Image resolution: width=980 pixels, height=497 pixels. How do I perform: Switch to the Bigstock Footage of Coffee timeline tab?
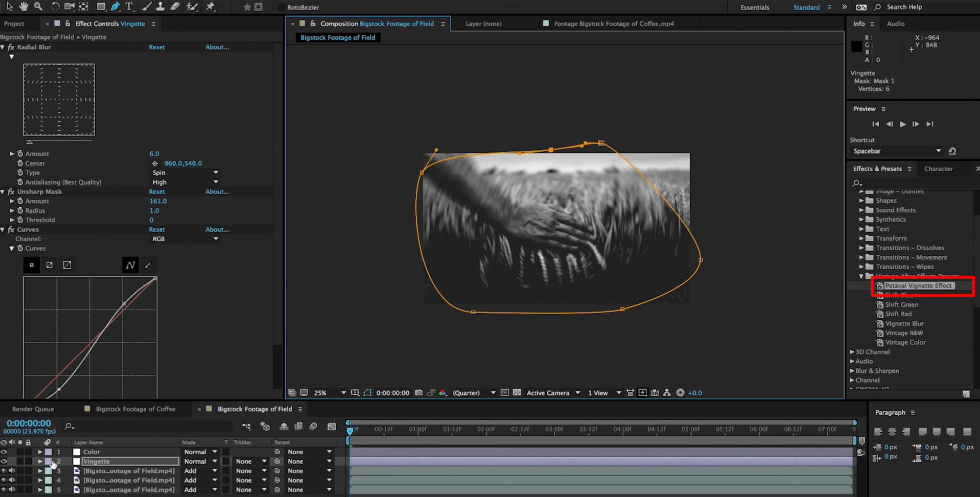pyautogui.click(x=135, y=409)
